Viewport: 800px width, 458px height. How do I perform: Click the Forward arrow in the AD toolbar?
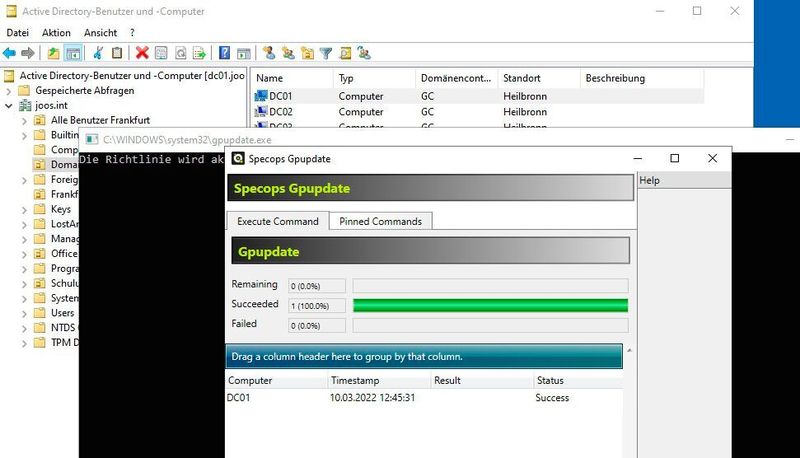pyautogui.click(x=28, y=53)
